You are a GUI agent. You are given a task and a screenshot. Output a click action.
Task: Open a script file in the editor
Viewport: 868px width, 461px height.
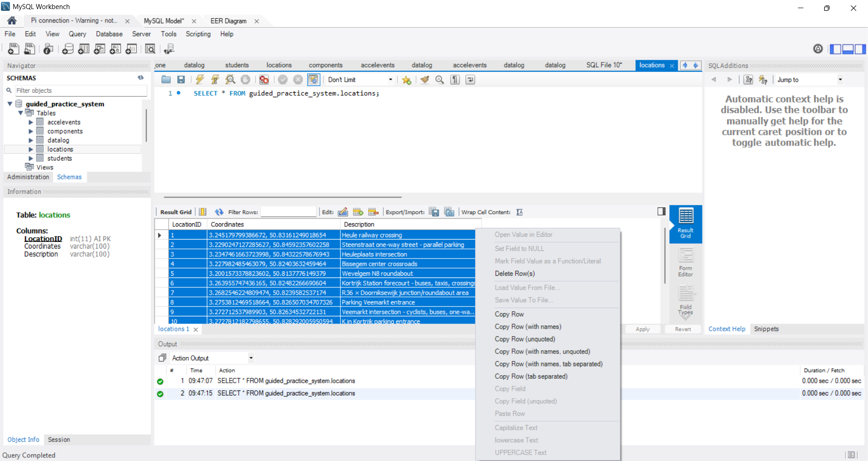[x=166, y=80]
